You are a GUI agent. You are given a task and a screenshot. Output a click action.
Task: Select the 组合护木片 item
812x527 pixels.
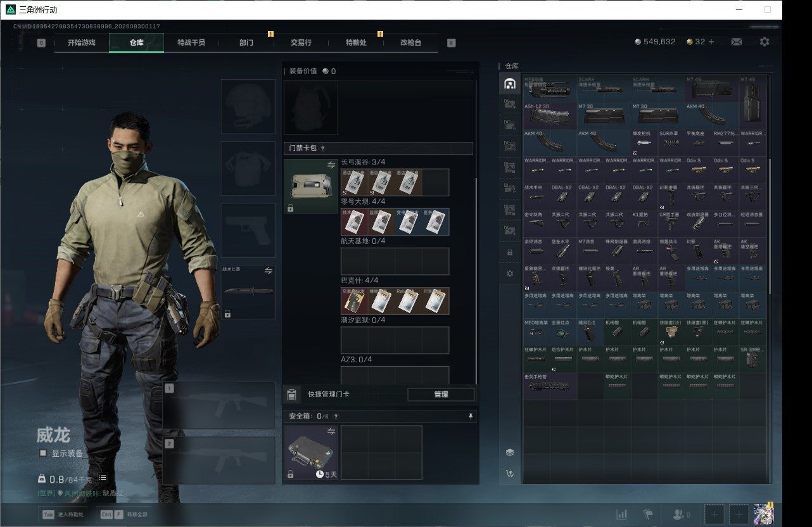point(563,359)
